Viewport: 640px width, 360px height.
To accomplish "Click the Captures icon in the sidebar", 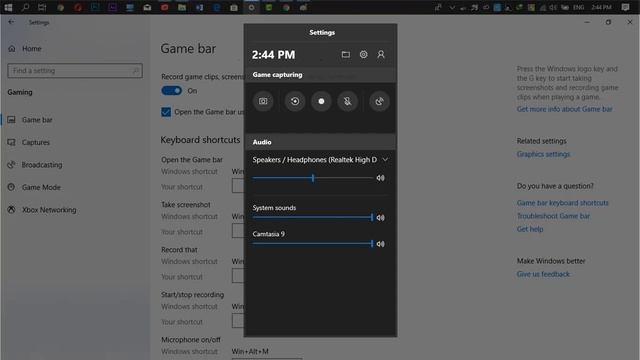I will pyautogui.click(x=11, y=142).
